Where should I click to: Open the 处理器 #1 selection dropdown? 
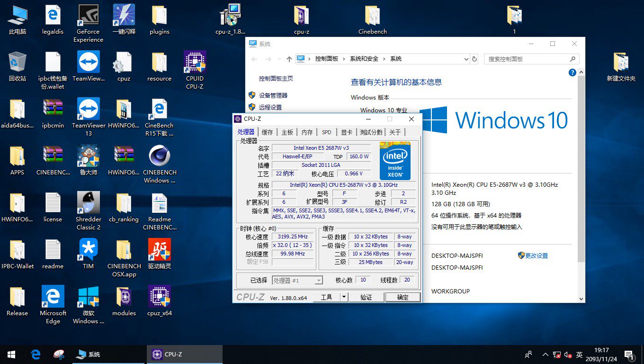coord(297,280)
